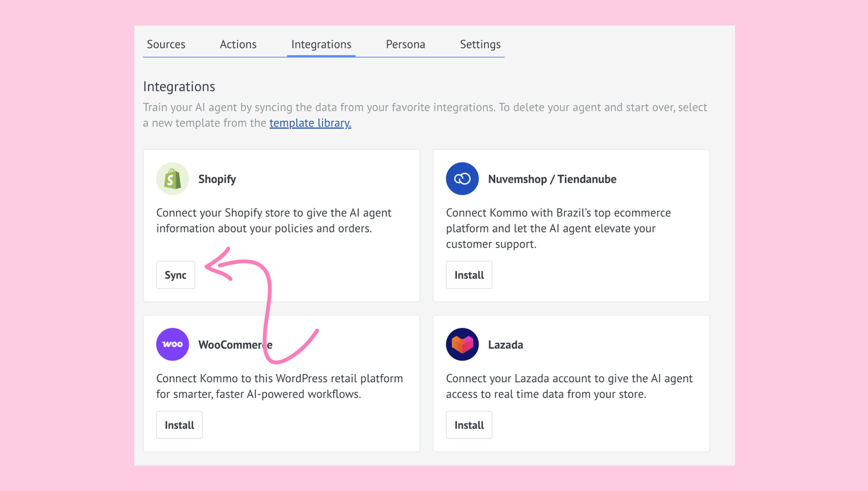Viewport: 868px width, 491px height.
Task: Install the WooCommerce integration
Action: (179, 425)
